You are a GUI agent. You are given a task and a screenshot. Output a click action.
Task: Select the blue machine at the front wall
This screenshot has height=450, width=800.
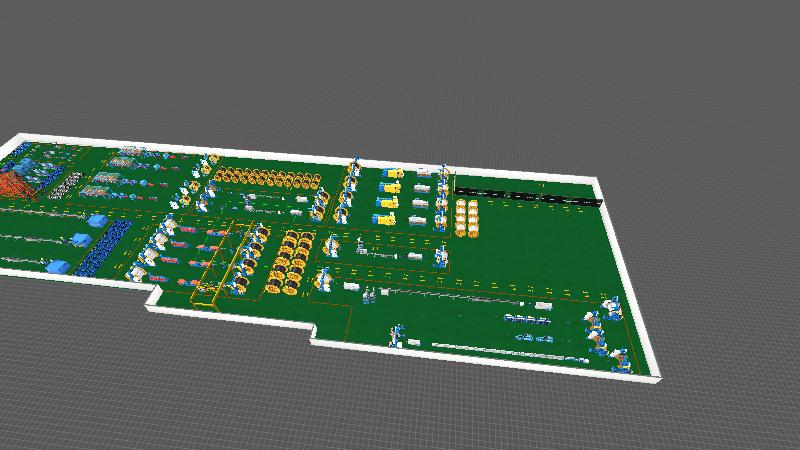click(399, 336)
